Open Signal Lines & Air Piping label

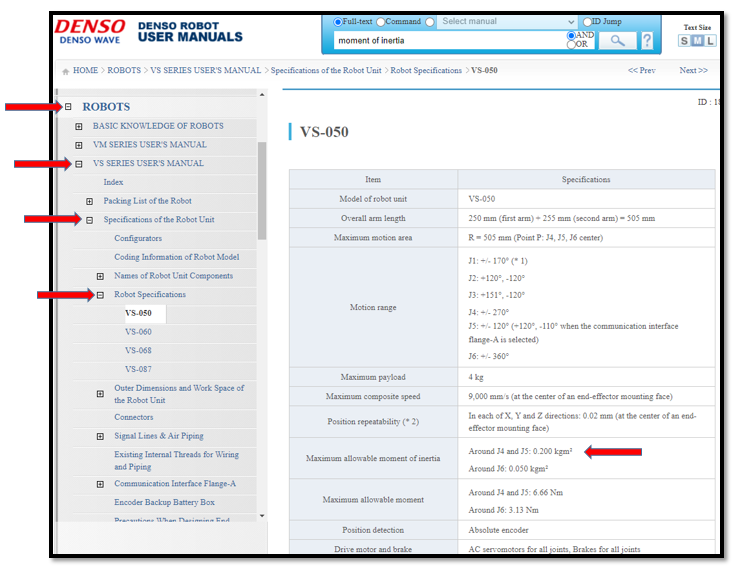159,436
